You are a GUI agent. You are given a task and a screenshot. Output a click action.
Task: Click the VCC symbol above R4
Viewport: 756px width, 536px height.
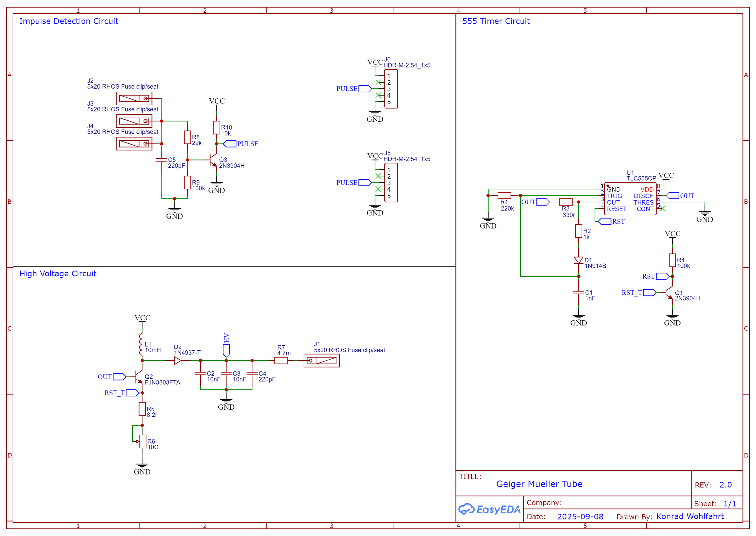coord(672,234)
